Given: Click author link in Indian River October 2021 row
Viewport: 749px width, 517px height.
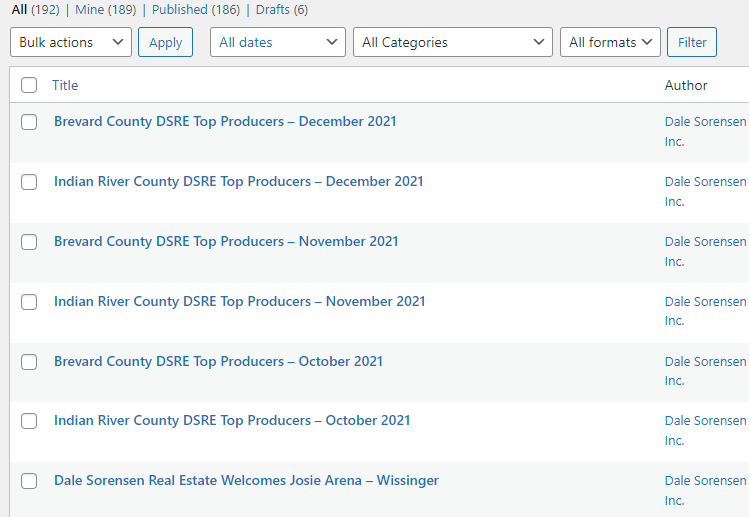Looking at the screenshot, I should [x=705, y=431].
